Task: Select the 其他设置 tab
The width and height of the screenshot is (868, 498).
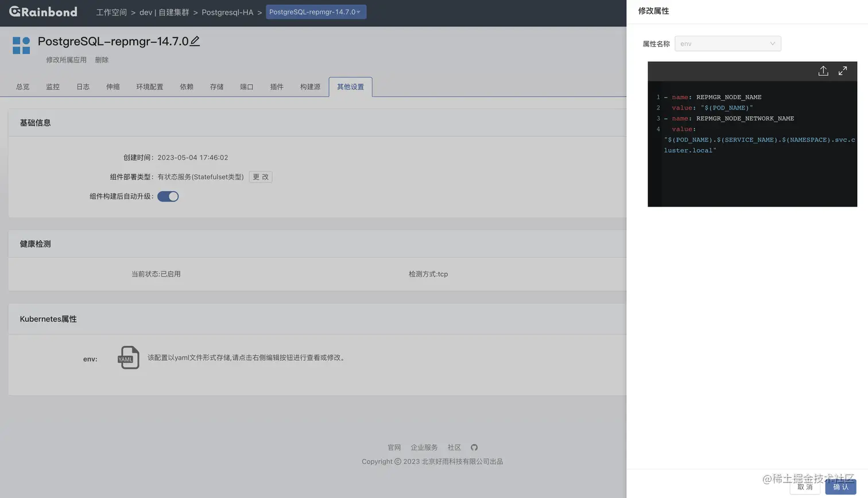Action: [351, 87]
